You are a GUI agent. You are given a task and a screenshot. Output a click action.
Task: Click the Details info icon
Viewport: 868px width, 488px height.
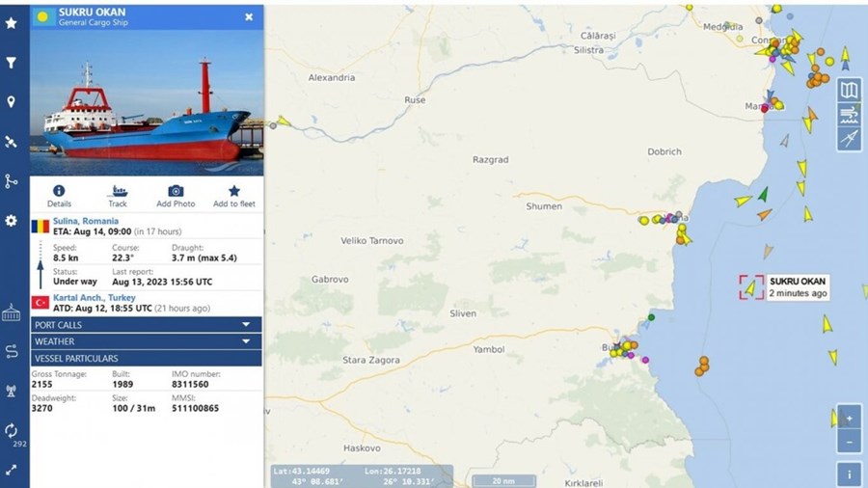tap(59, 191)
